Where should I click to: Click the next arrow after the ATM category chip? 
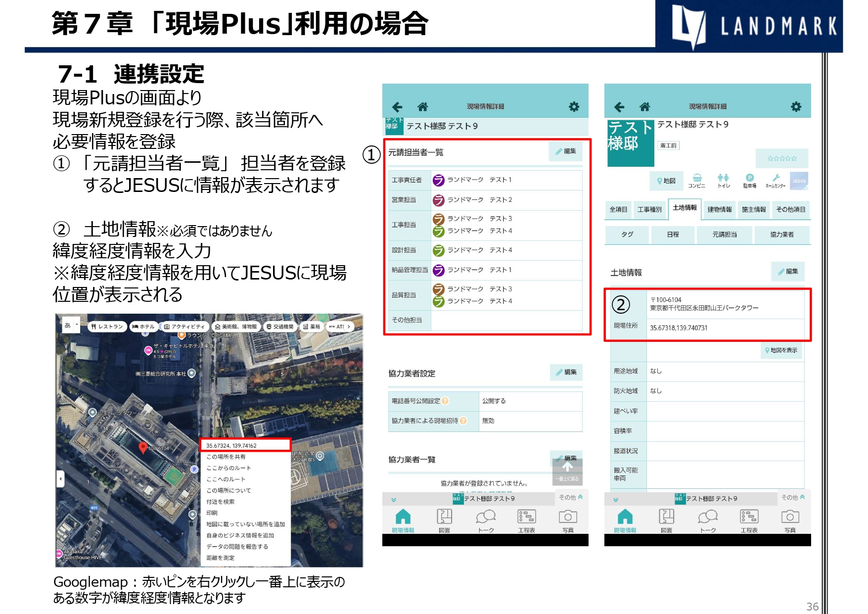[349, 327]
